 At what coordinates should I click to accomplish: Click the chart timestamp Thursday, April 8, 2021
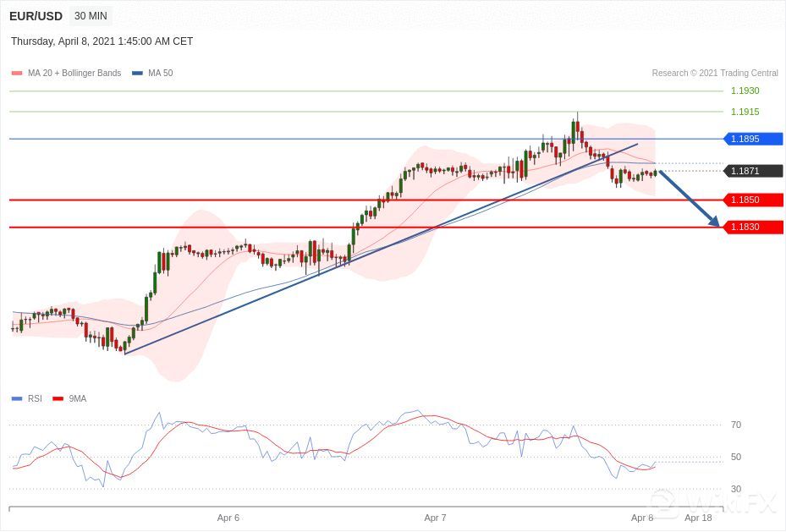coord(102,41)
